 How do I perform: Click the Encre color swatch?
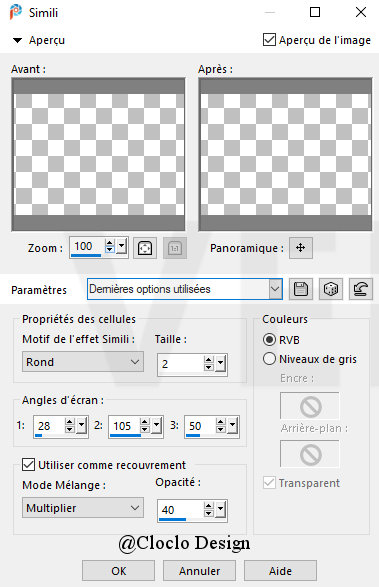[x=310, y=406]
